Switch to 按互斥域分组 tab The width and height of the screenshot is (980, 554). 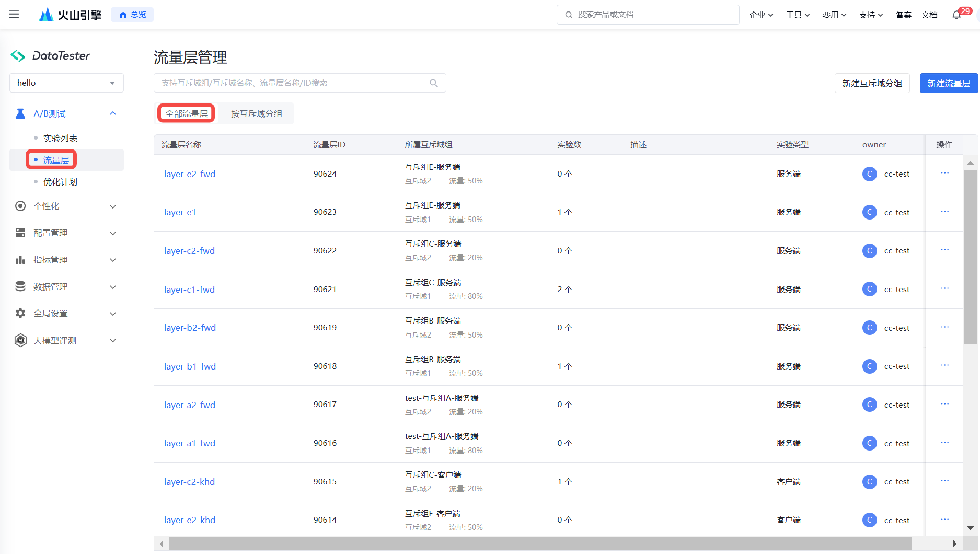tap(257, 113)
